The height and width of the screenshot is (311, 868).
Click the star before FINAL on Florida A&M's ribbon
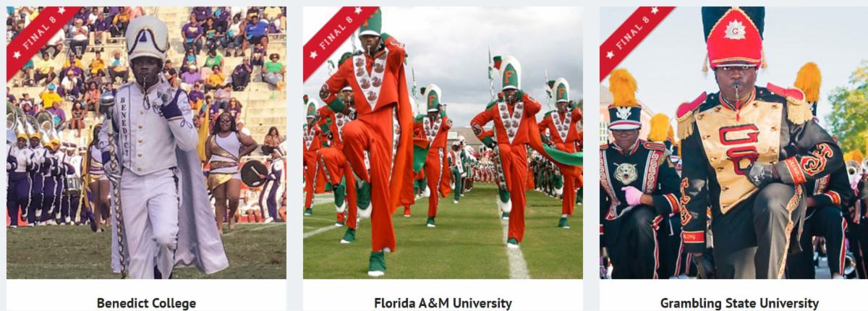(x=314, y=56)
